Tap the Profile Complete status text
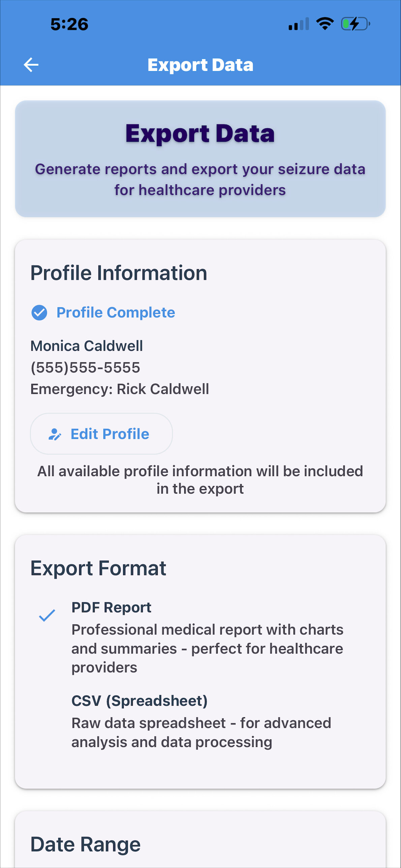The height and width of the screenshot is (868, 401). tap(116, 312)
